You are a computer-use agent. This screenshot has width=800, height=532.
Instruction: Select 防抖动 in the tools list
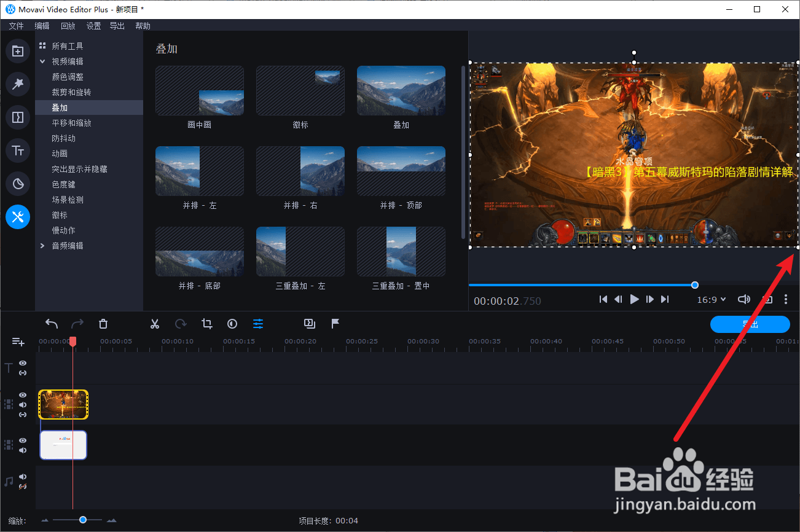click(63, 138)
